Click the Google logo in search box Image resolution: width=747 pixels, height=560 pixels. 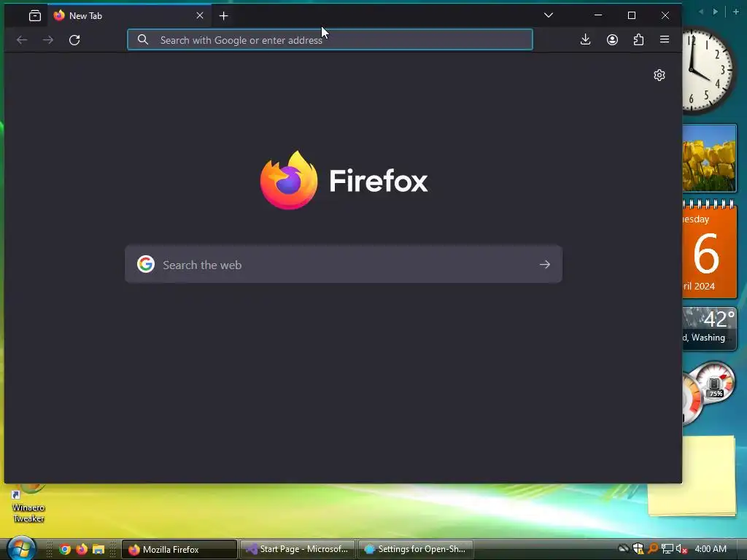point(146,264)
